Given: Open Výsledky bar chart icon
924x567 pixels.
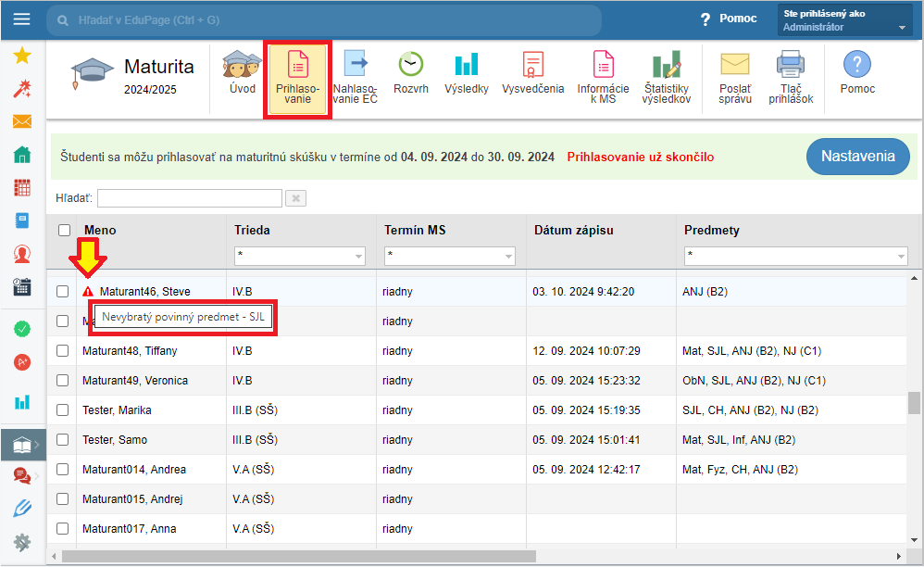Looking at the screenshot, I should (466, 64).
